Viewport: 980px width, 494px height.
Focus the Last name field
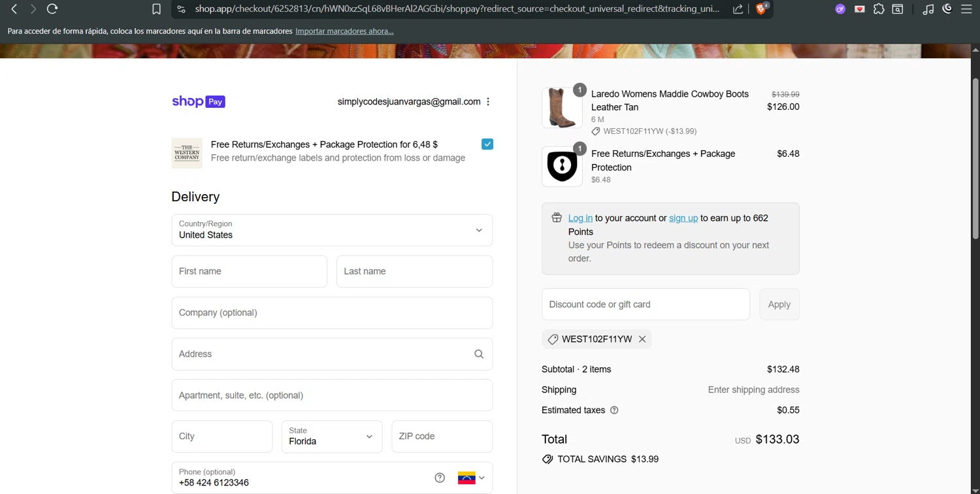414,271
